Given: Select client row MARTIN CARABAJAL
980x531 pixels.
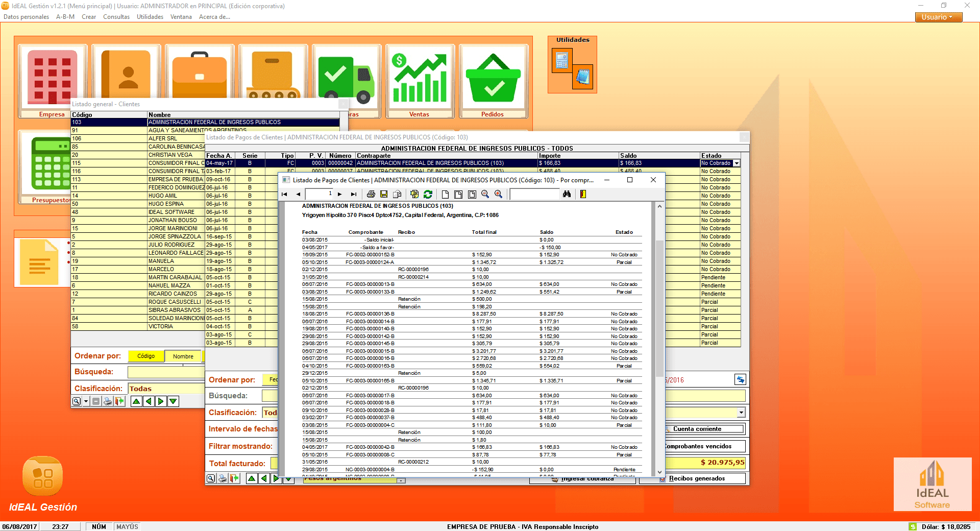Looking at the screenshot, I should [x=138, y=278].
